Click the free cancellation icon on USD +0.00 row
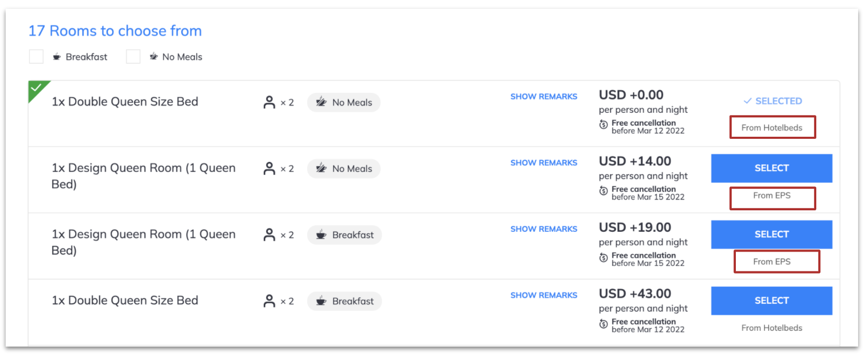868x357 pixels. click(x=603, y=124)
